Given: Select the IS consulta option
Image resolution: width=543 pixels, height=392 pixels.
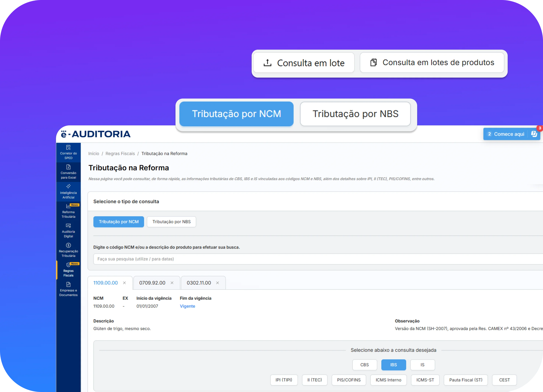Looking at the screenshot, I should (x=423, y=365).
